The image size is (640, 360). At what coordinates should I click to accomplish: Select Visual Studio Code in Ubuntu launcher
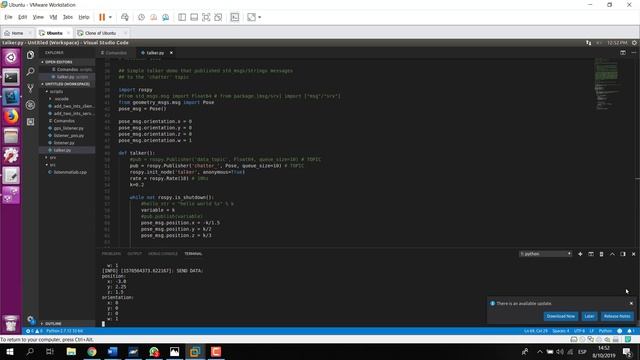tap(11, 97)
